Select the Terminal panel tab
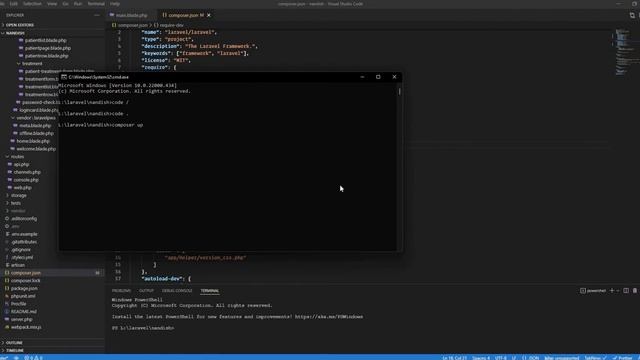 click(209, 291)
